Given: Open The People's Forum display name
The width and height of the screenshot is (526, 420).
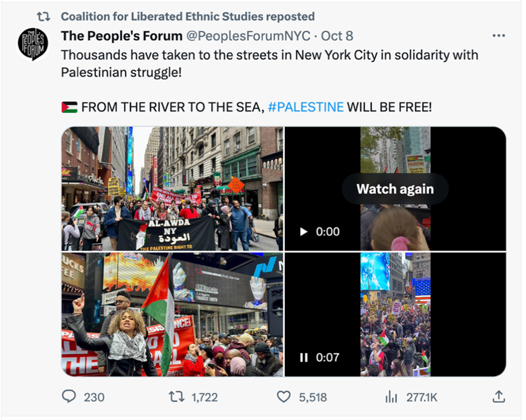Looking at the screenshot, I should pos(122,36).
